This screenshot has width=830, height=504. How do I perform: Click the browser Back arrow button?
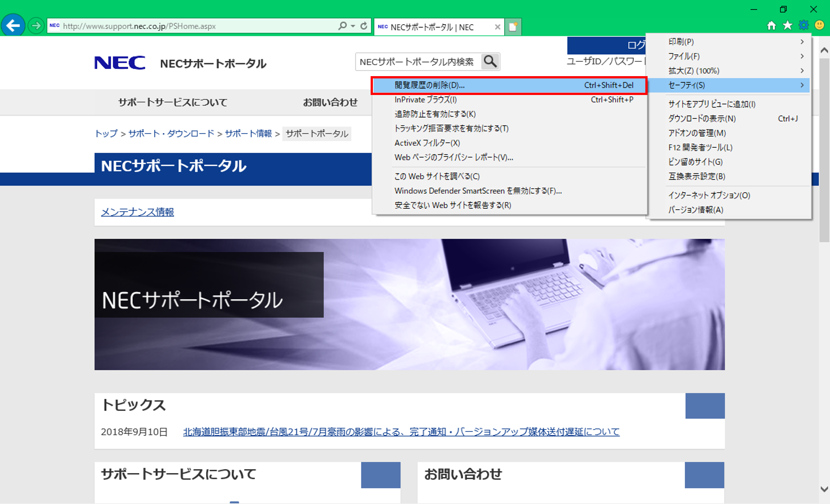click(13, 26)
